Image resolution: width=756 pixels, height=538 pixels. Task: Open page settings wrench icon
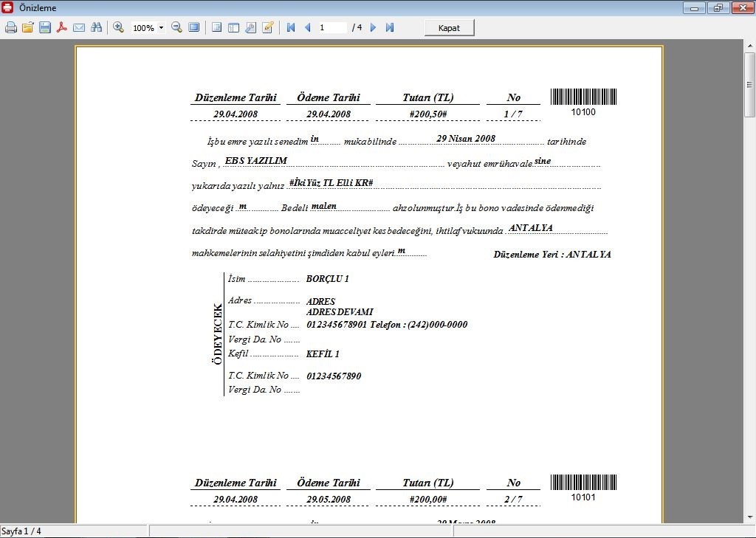pyautogui.click(x=251, y=27)
